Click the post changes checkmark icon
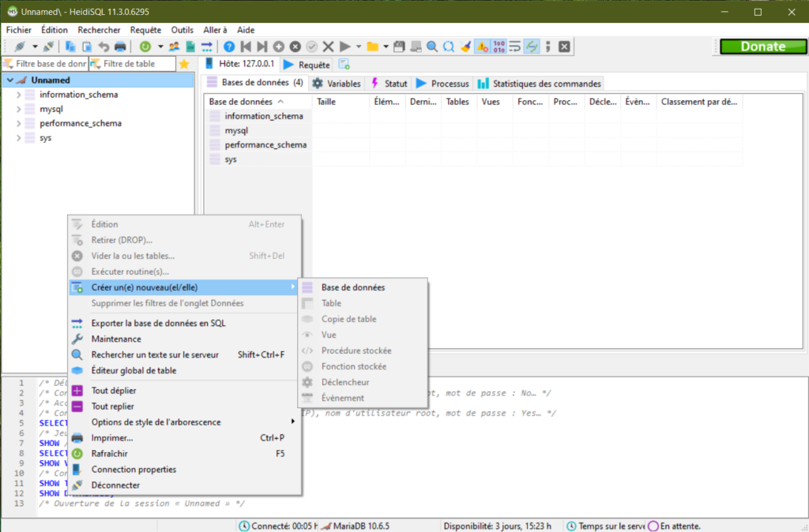 311,47
